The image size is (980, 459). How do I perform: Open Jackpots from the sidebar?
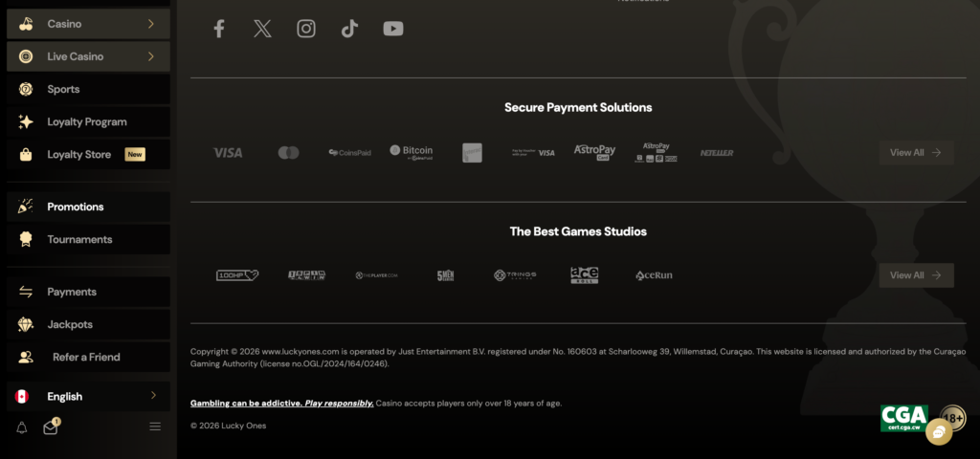88,324
